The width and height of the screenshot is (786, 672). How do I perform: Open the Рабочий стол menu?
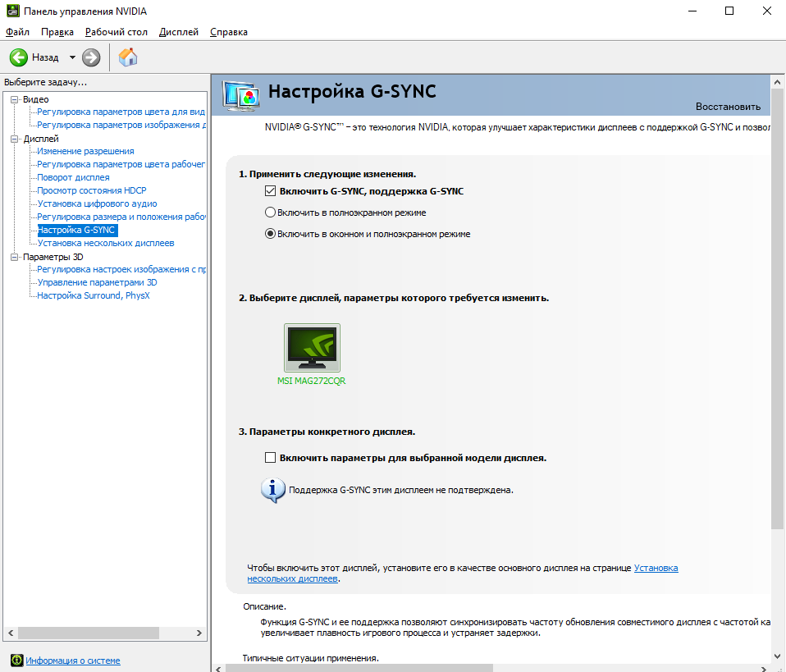117,32
